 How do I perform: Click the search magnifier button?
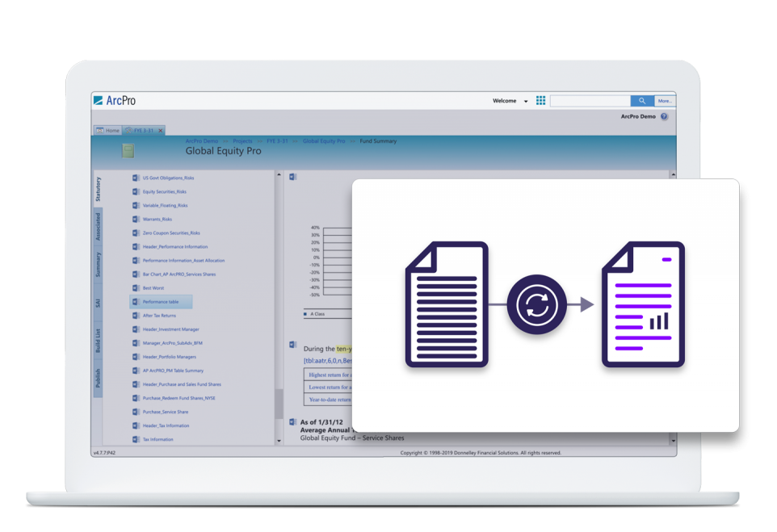[x=641, y=100]
